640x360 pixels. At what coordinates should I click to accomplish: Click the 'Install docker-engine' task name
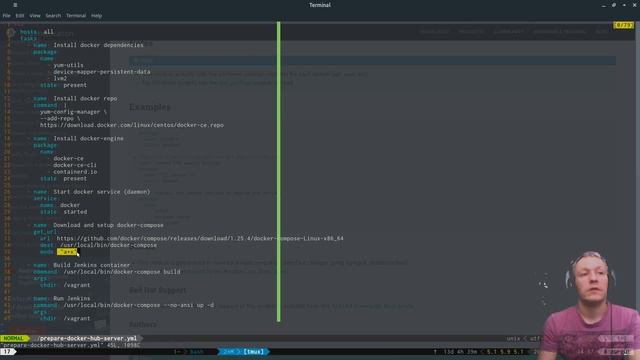pyautogui.click(x=89, y=138)
